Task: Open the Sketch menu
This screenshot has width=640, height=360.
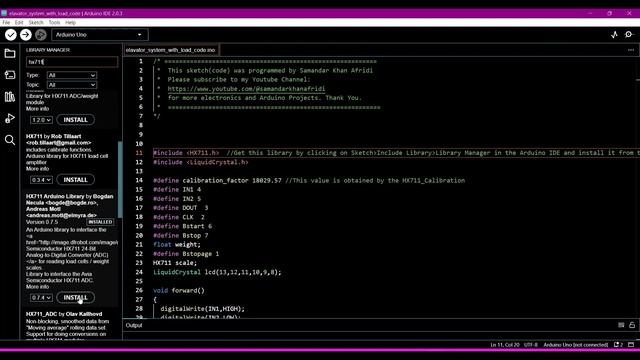Action: pos(36,22)
